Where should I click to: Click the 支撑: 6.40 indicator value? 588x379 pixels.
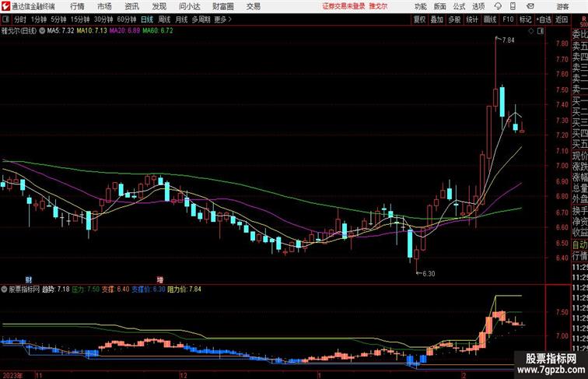click(115, 290)
